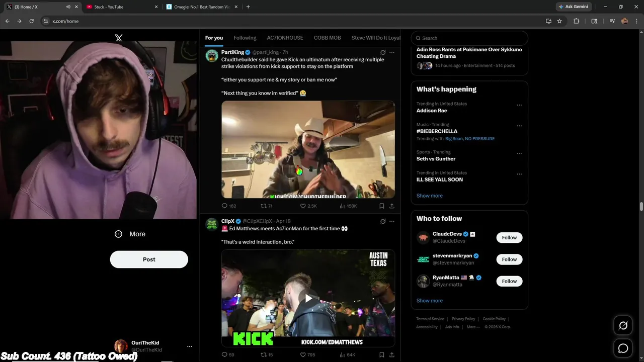644x362 pixels.
Task: Open the messages chat floating button
Action: tap(623, 348)
